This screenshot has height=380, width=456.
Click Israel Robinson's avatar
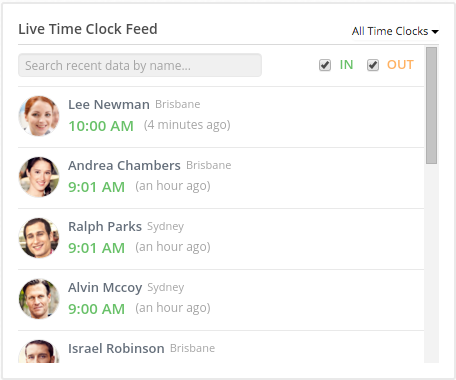pos(39,351)
